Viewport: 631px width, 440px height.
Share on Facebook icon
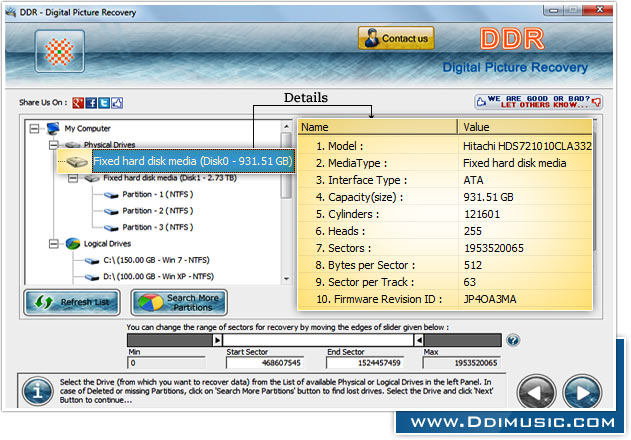tap(91, 103)
